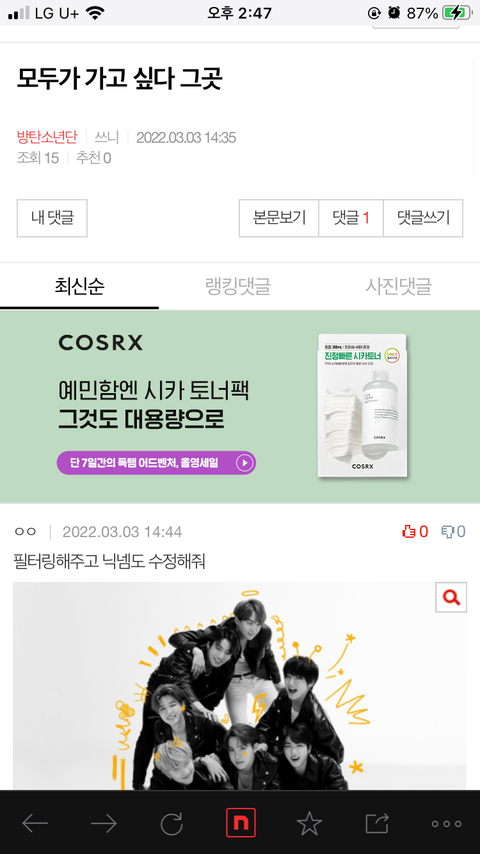Open the red Nate home icon
480x854 pixels.
[x=240, y=822]
